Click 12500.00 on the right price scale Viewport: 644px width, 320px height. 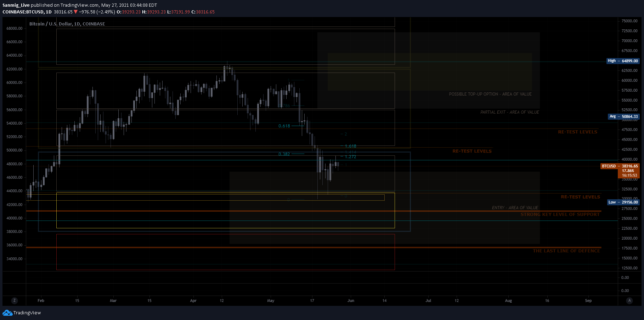click(629, 268)
